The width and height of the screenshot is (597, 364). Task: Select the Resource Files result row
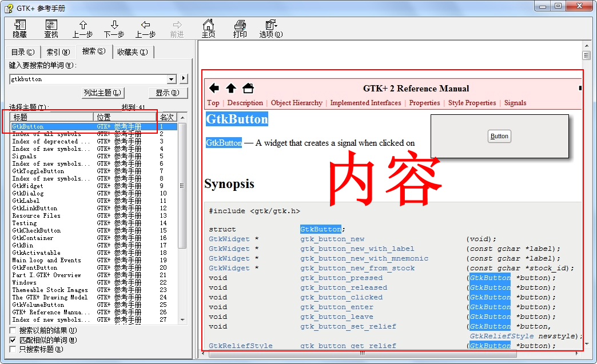coord(94,215)
